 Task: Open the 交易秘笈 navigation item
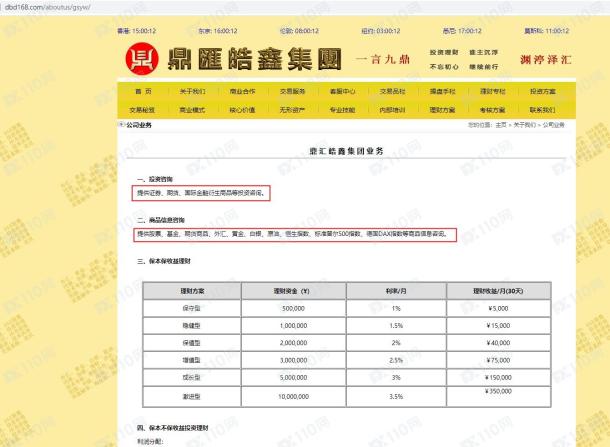142,110
